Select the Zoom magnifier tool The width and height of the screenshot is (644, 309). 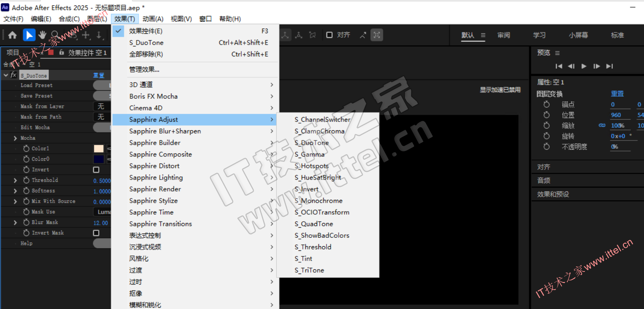coord(55,35)
